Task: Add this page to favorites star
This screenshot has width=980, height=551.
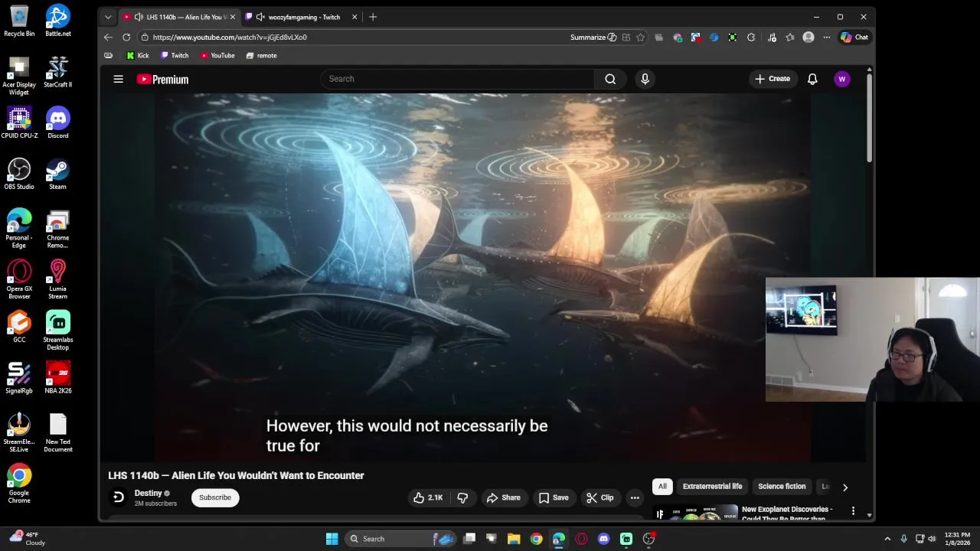Action: [x=640, y=37]
